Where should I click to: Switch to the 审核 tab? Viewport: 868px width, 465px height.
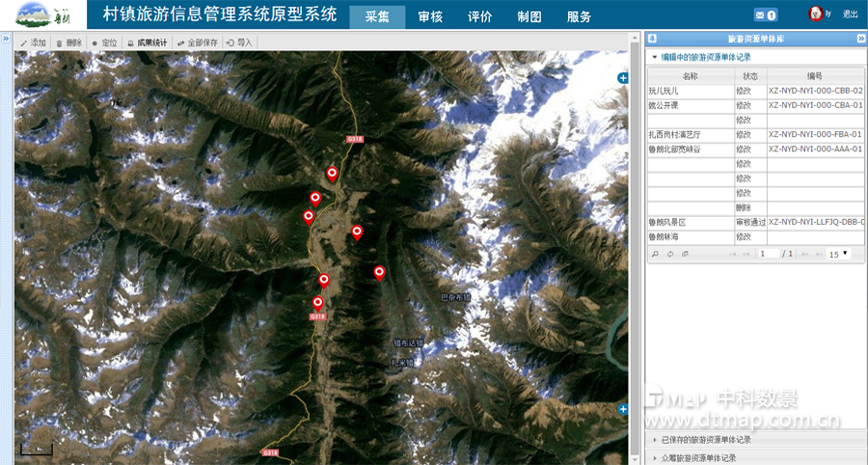(x=430, y=16)
